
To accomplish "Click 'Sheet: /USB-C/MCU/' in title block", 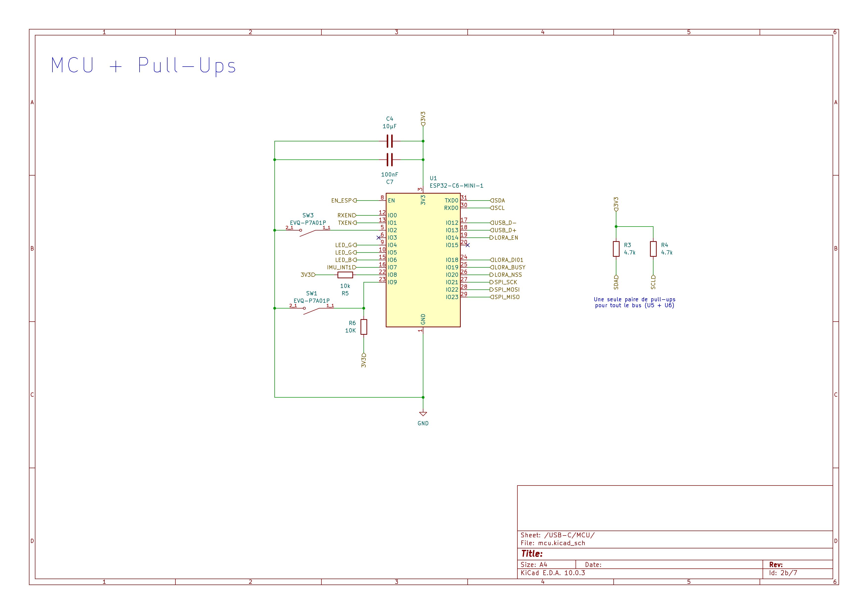I will 558,535.
